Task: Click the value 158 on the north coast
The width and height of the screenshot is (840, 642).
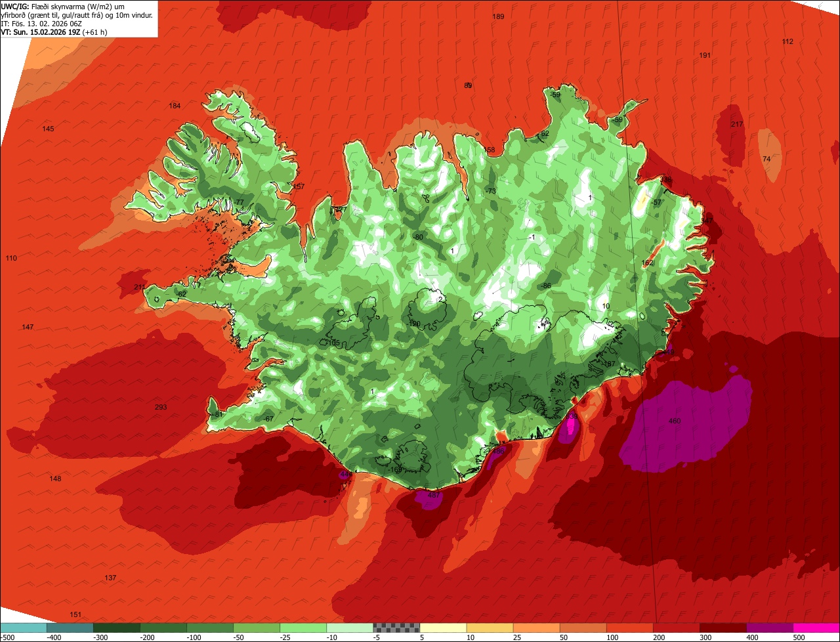Action: coord(489,150)
